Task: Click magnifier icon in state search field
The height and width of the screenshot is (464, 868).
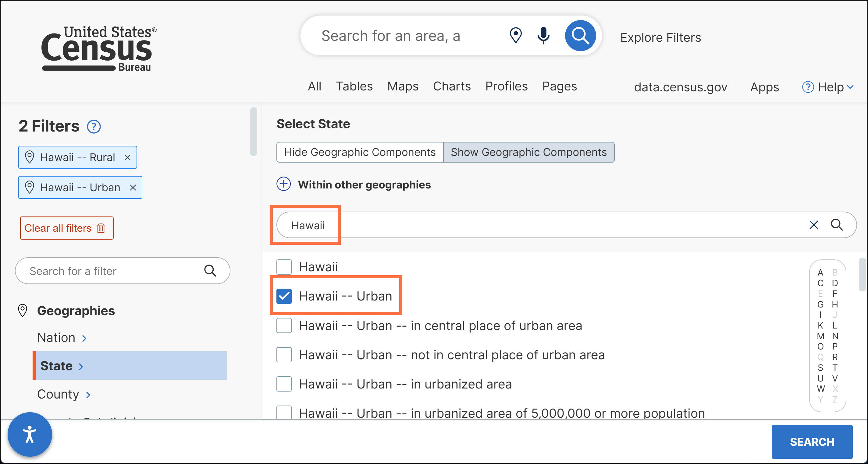Action: [x=837, y=225]
